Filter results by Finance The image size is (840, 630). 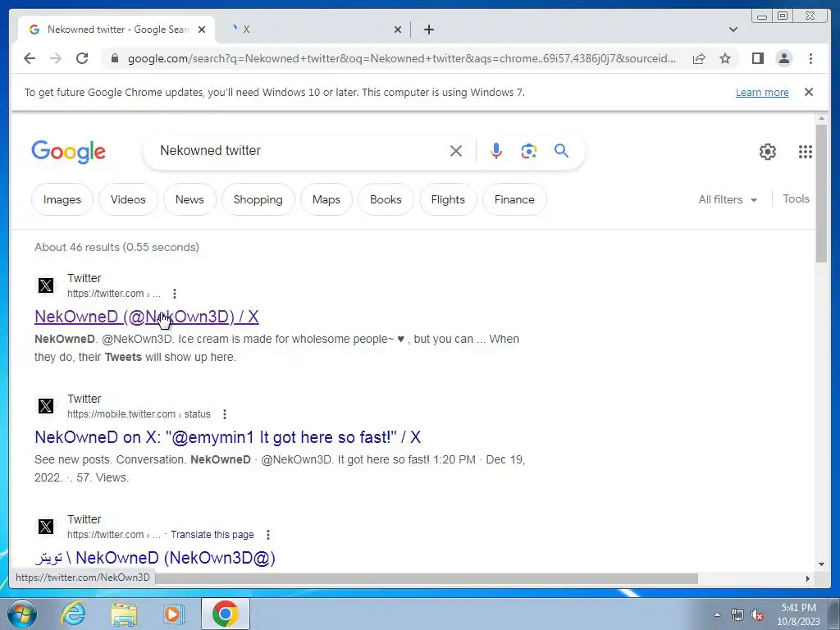pos(514,200)
